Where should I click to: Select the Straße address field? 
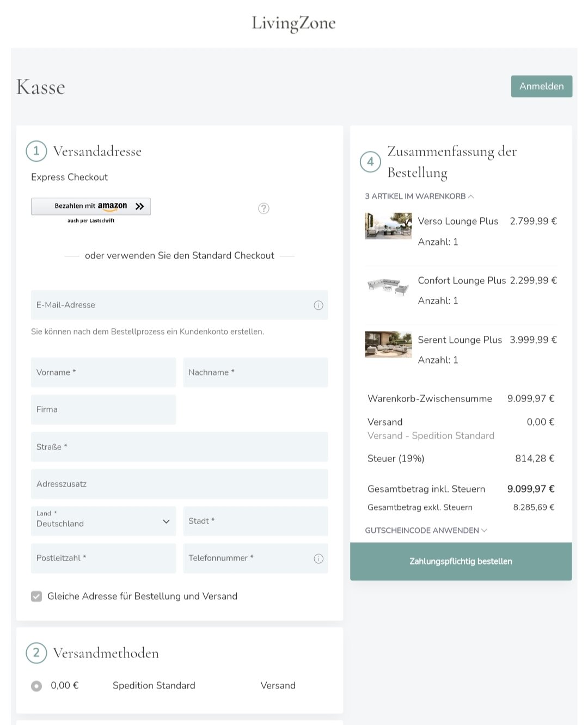click(179, 447)
